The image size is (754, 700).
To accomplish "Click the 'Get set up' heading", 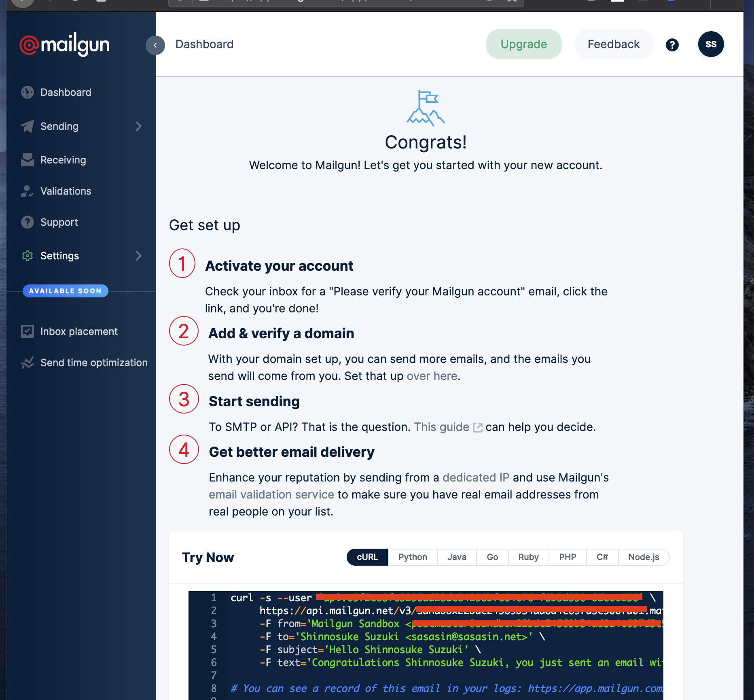I will coord(205,225).
